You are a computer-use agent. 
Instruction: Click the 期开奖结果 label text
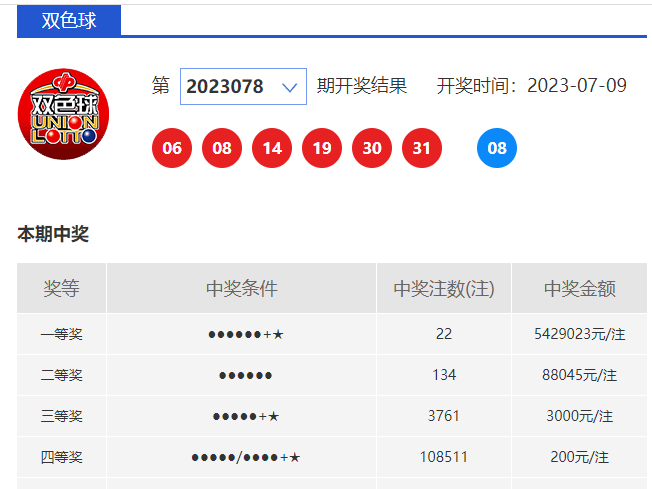tap(362, 86)
